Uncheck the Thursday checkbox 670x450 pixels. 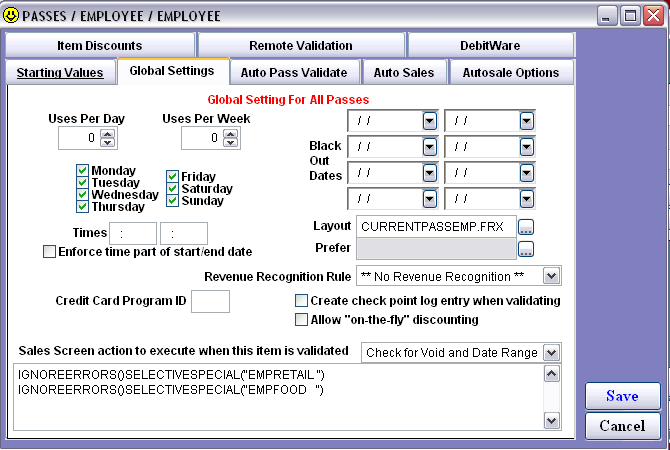point(82,206)
